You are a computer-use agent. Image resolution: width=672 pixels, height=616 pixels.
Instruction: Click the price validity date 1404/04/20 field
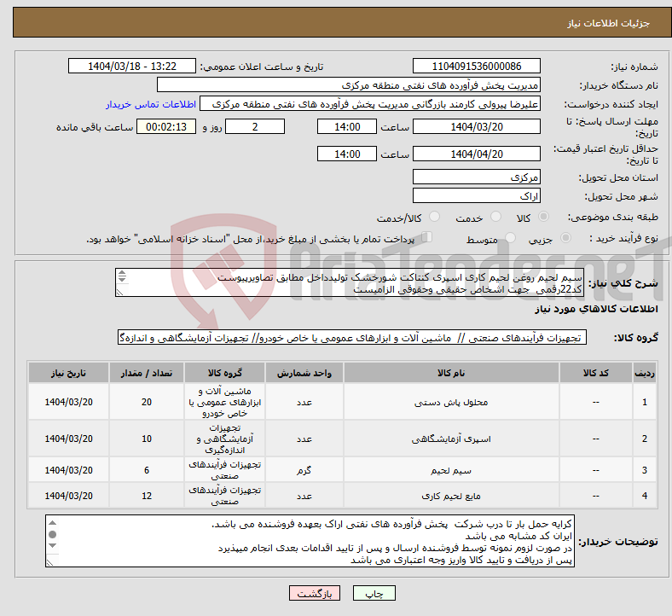(x=476, y=154)
